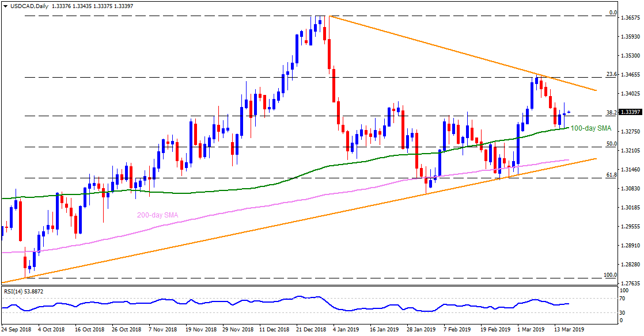Select the highlighted current price tag 1.33397

631,112
